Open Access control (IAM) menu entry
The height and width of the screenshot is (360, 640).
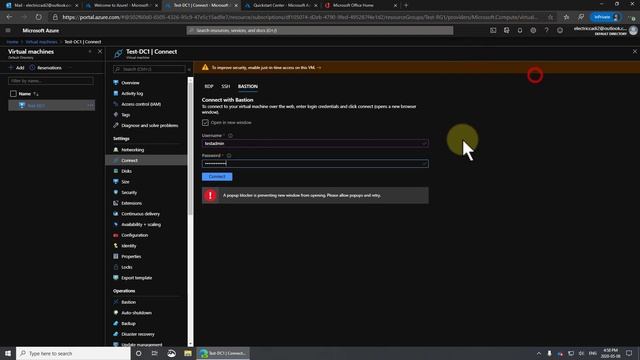[141, 104]
